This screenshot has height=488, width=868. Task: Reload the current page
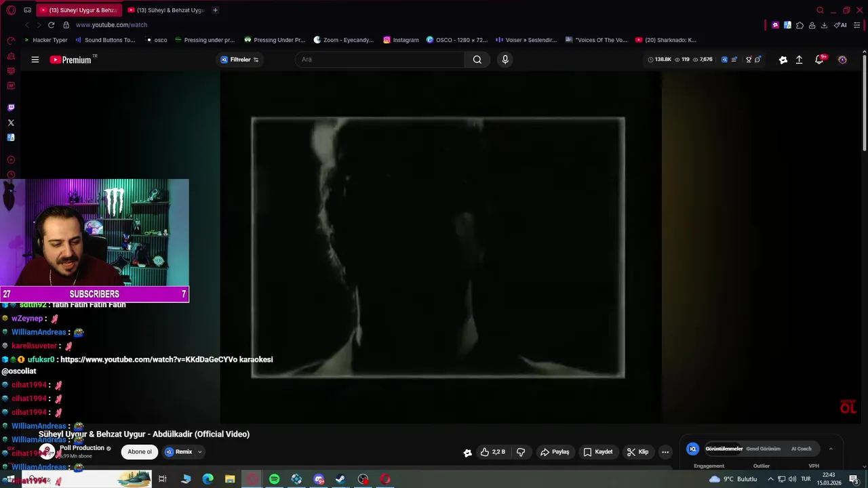click(x=51, y=25)
